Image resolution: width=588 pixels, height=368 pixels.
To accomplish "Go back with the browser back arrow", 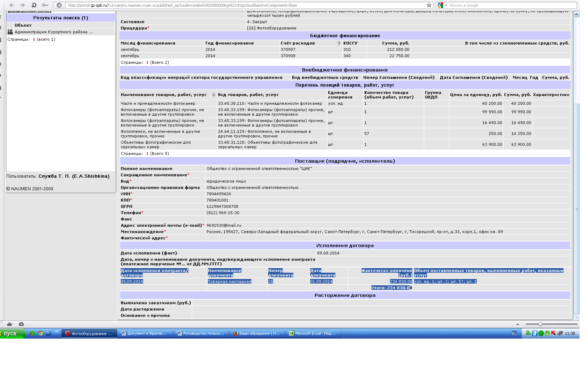I will tap(12, 5).
